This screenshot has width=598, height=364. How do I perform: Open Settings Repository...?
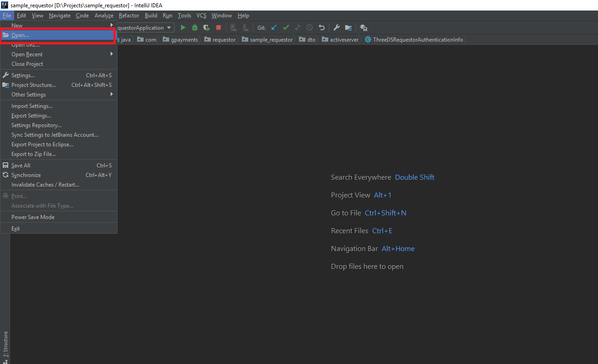coord(59,125)
